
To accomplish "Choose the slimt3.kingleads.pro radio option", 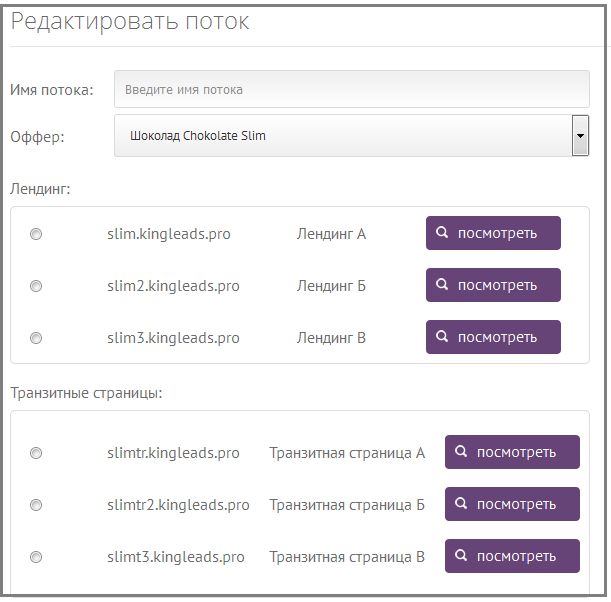I will [x=36, y=557].
